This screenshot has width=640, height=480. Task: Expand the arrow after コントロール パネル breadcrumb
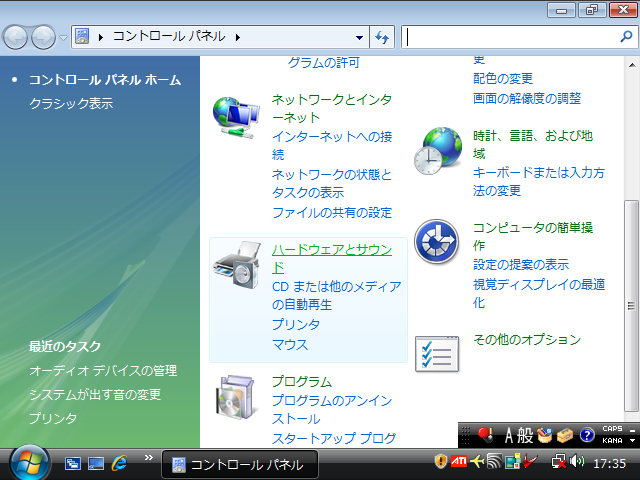point(238,38)
